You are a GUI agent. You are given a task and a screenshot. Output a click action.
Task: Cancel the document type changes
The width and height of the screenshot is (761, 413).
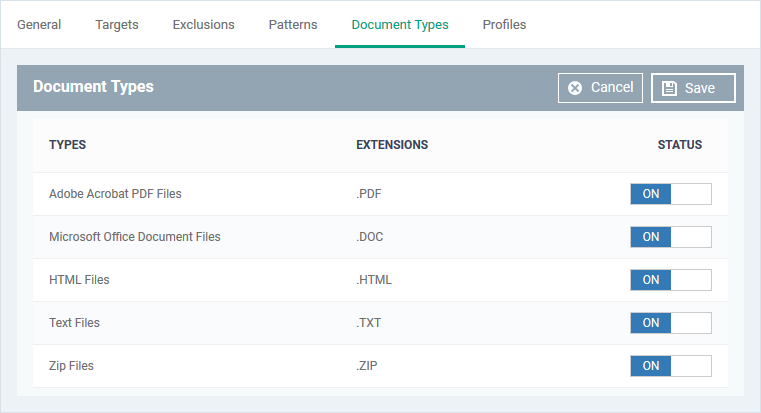pyautogui.click(x=600, y=88)
